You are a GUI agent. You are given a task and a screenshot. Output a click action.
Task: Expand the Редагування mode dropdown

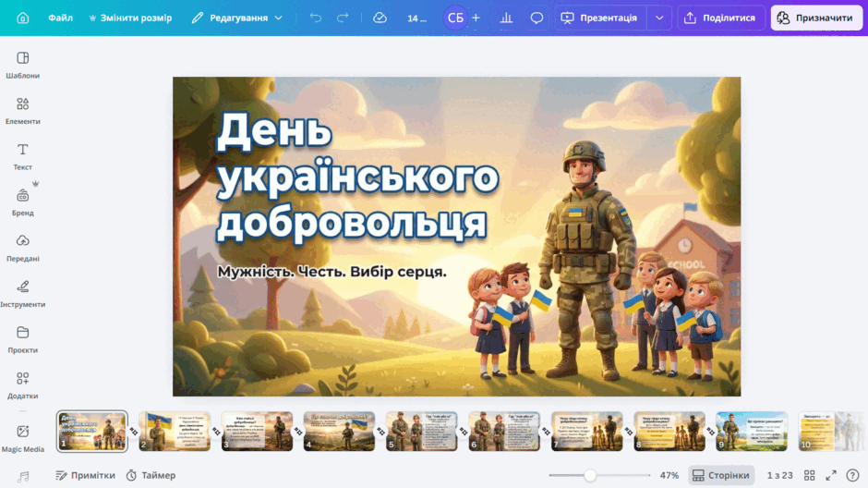pos(237,18)
